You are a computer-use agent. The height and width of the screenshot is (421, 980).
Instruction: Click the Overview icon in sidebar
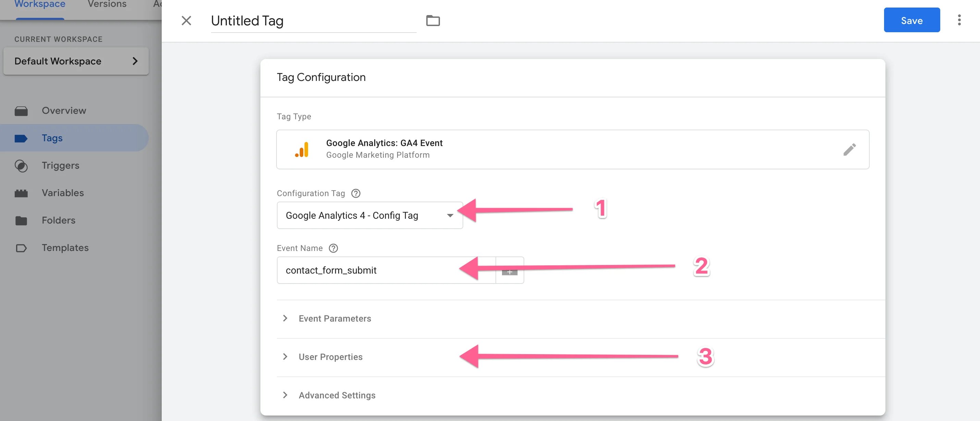(x=21, y=111)
